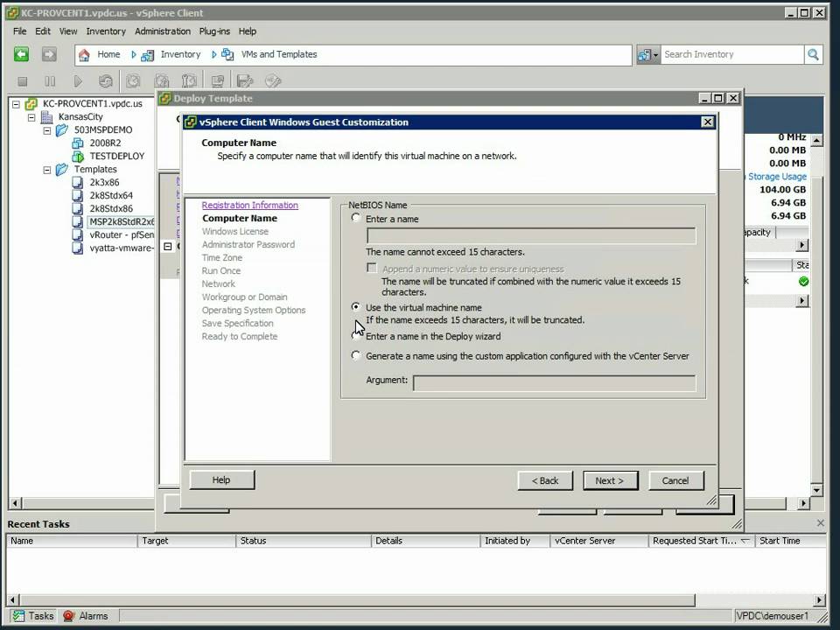Click the 2008R2 virtual machine icon

point(78,143)
